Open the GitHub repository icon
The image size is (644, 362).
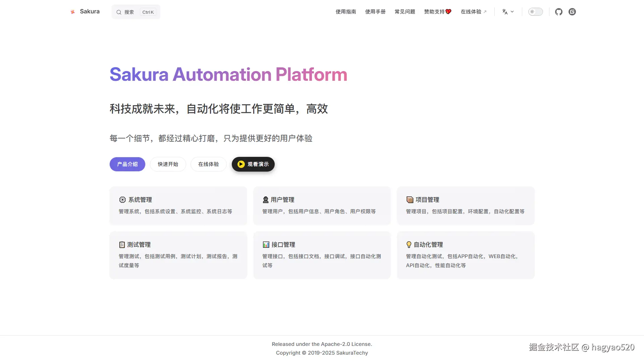click(x=558, y=12)
